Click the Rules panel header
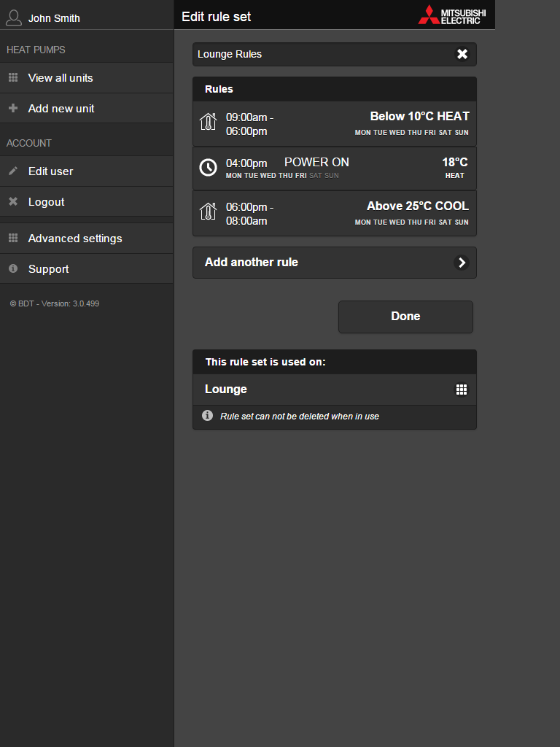 [x=334, y=89]
